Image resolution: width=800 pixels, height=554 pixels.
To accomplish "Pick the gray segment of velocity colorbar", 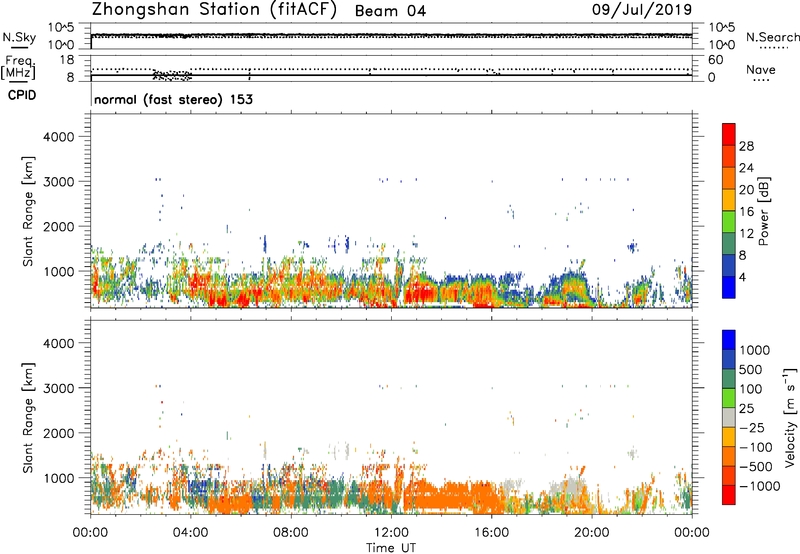I will pos(729,418).
